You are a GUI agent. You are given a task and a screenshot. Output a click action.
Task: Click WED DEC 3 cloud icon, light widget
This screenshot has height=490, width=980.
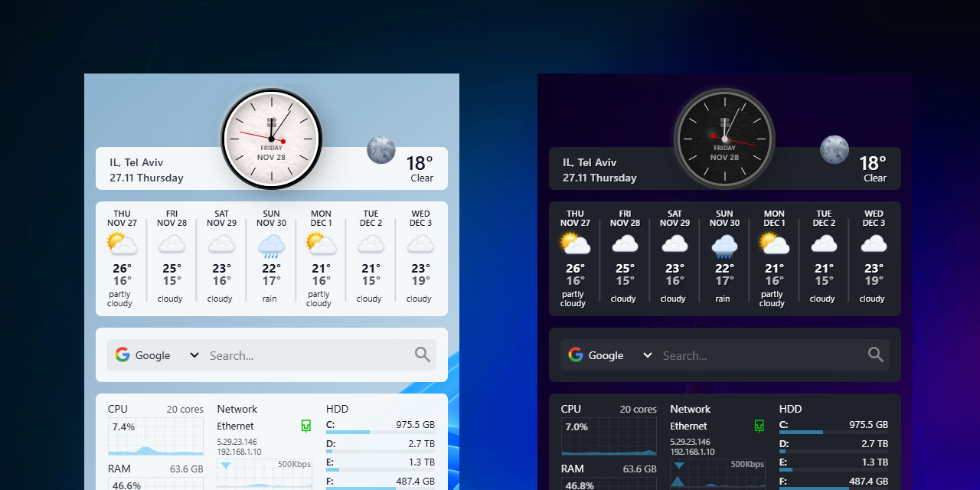coord(420,244)
